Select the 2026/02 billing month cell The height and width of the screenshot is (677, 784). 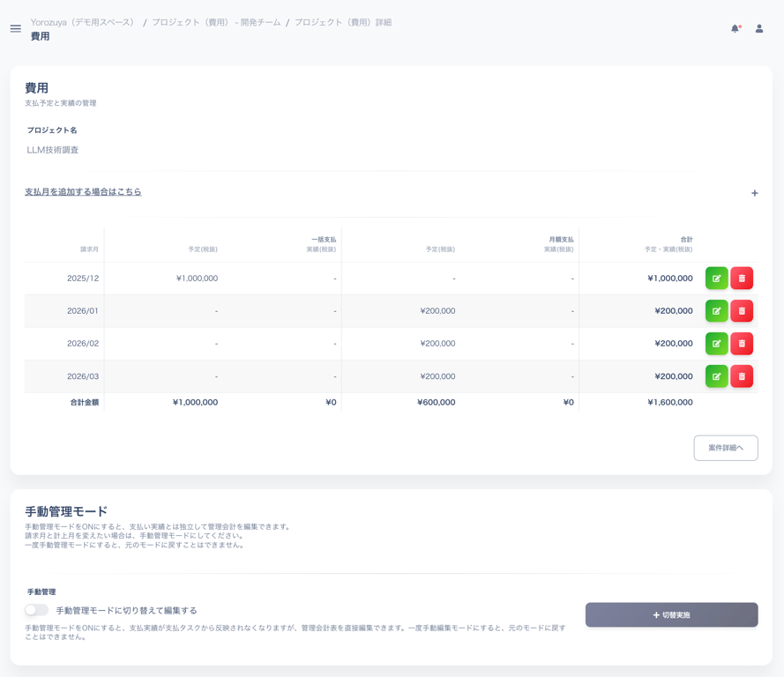[83, 343]
